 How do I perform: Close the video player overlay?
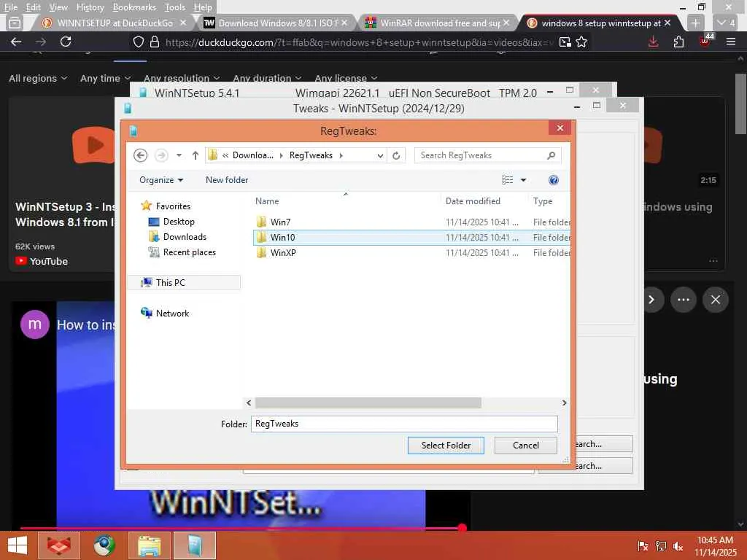(x=715, y=300)
